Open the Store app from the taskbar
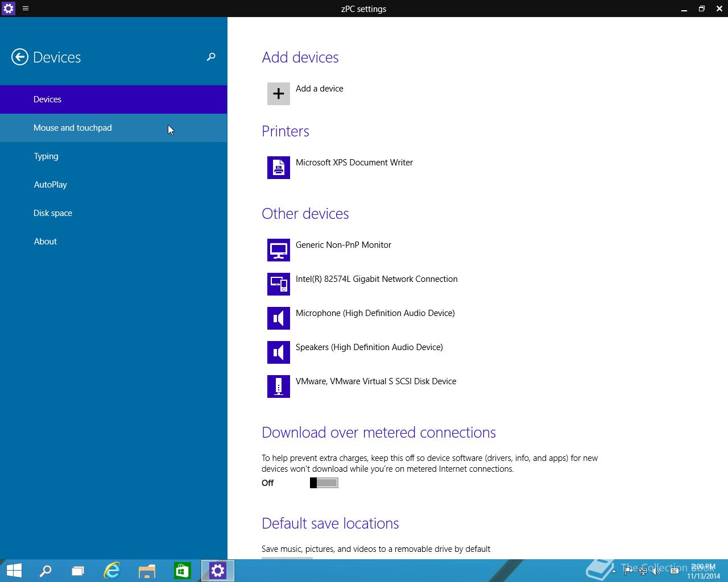 [183, 571]
